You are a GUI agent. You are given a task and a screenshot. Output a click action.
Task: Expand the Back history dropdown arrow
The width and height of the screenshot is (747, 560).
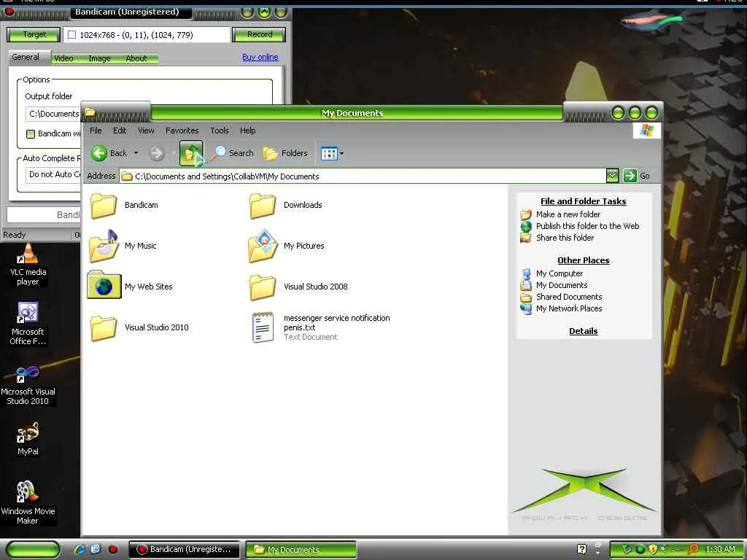click(136, 153)
